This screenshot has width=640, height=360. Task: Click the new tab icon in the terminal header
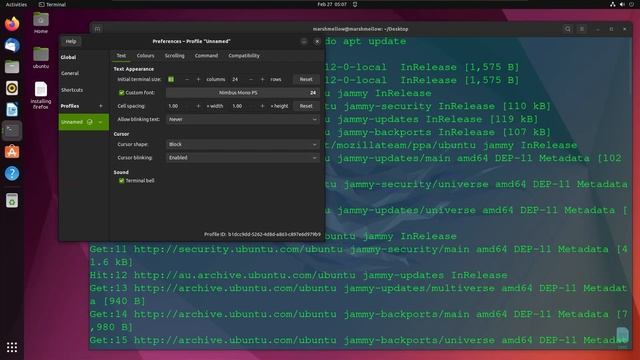coord(98,29)
